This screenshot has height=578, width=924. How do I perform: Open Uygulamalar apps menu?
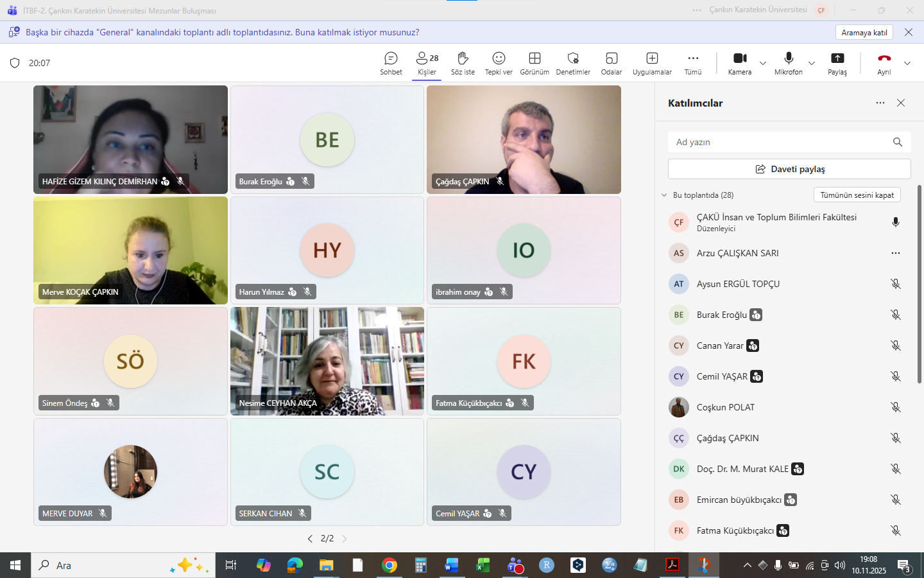(652, 63)
